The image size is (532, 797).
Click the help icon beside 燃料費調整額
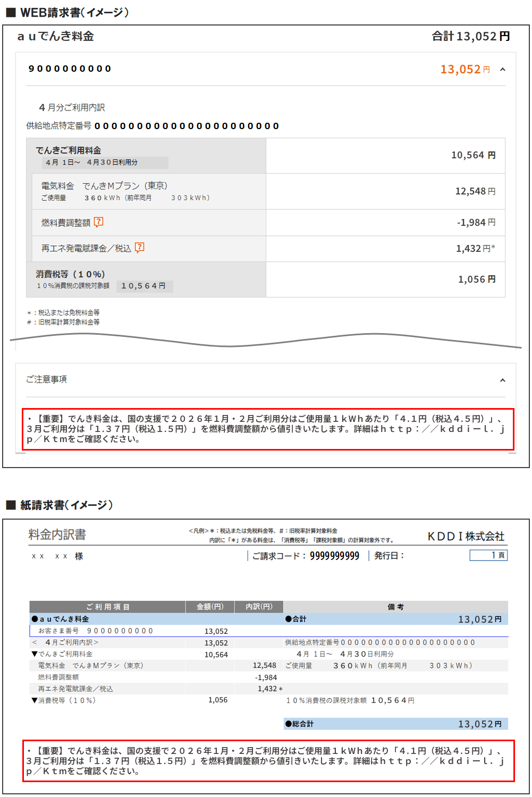(98, 222)
